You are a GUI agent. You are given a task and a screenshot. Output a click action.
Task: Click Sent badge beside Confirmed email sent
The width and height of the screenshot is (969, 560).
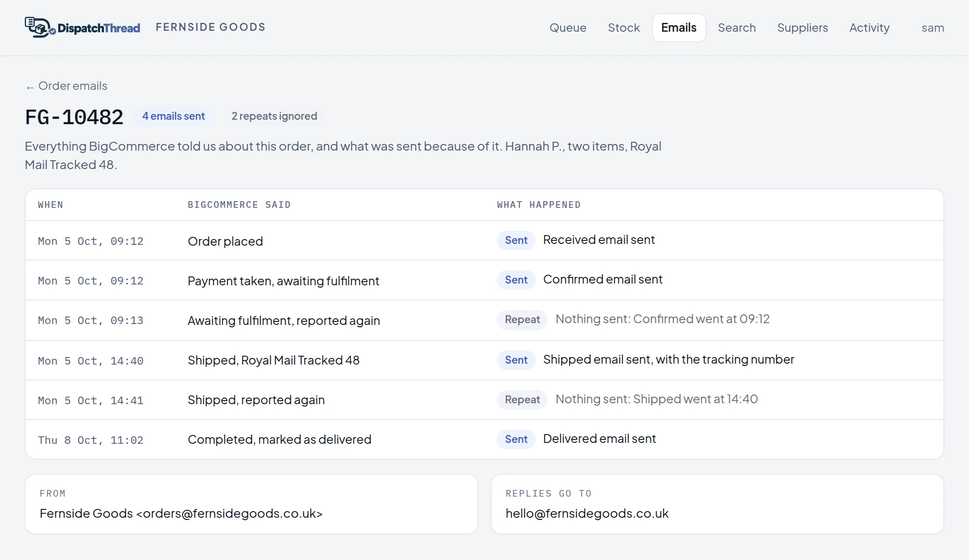(516, 280)
